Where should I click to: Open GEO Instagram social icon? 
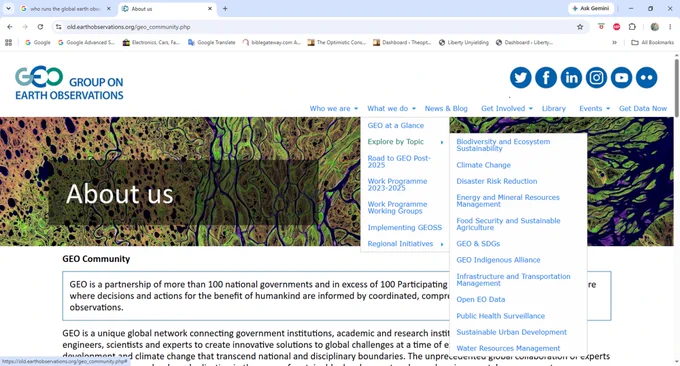pyautogui.click(x=596, y=78)
